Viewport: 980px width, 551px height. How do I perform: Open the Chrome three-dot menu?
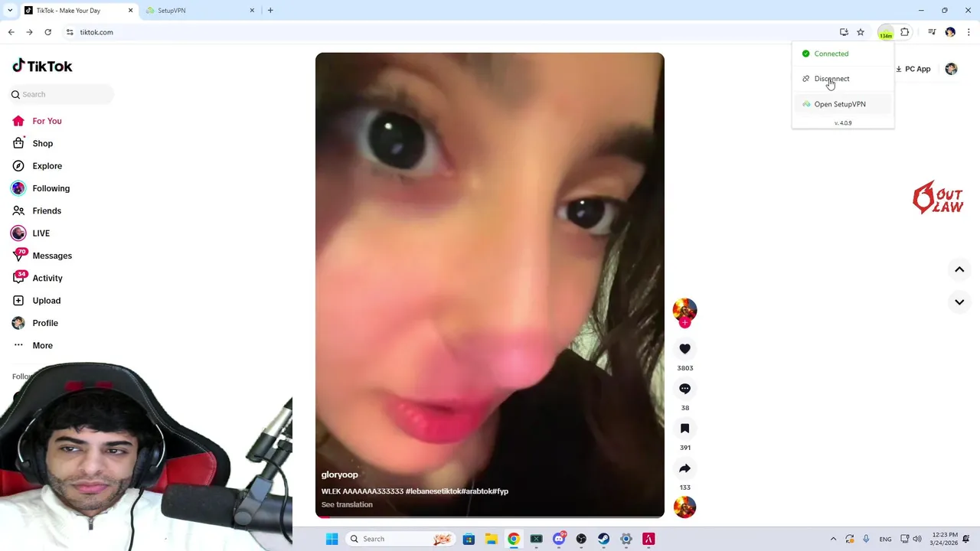pos(969,32)
